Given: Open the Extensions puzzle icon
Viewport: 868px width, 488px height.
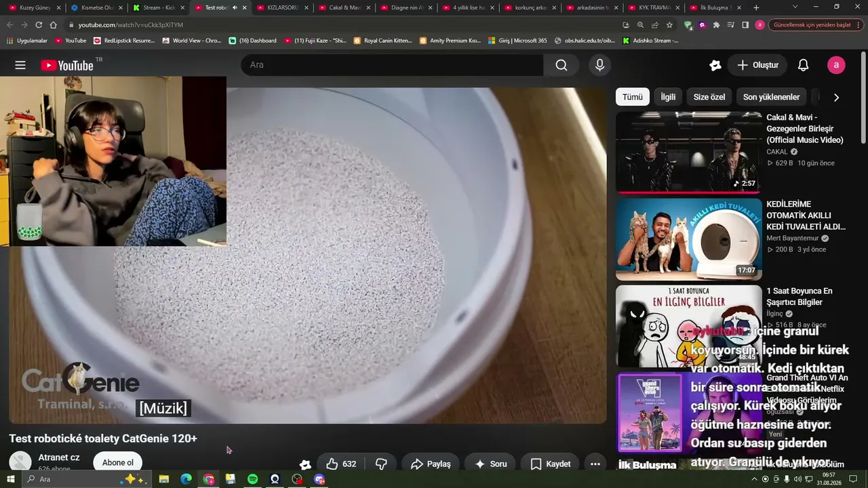Looking at the screenshot, I should point(716,25).
